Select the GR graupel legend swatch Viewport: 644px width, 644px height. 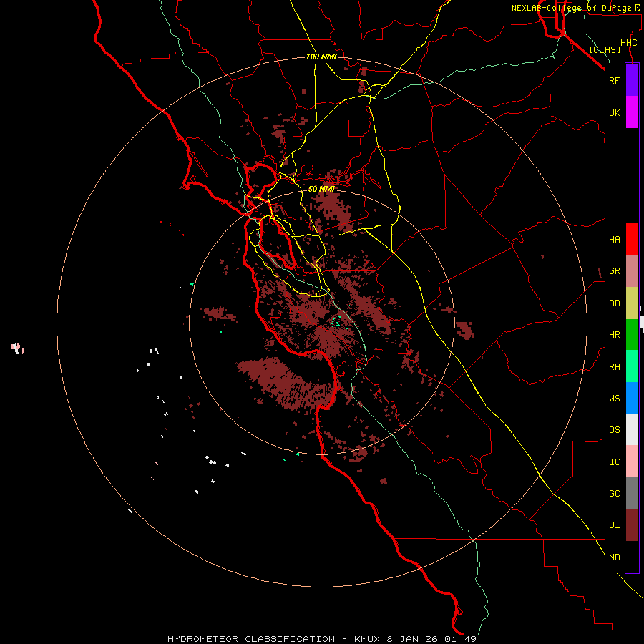coord(632,271)
